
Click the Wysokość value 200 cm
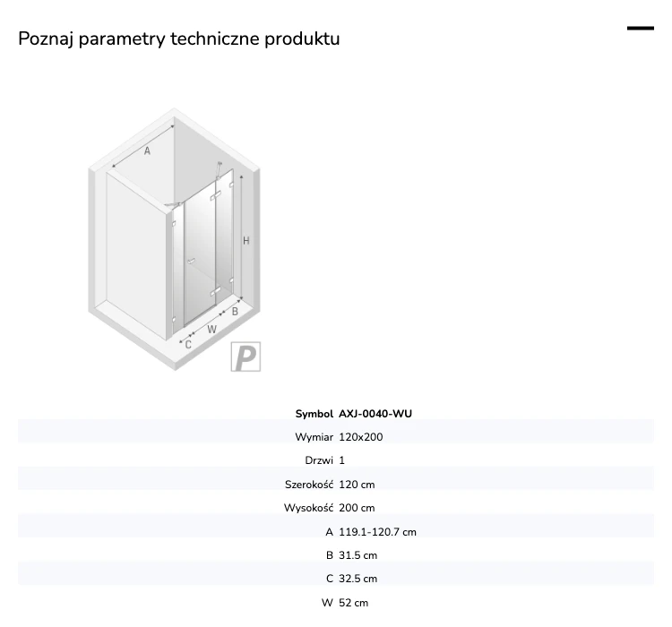click(x=357, y=508)
